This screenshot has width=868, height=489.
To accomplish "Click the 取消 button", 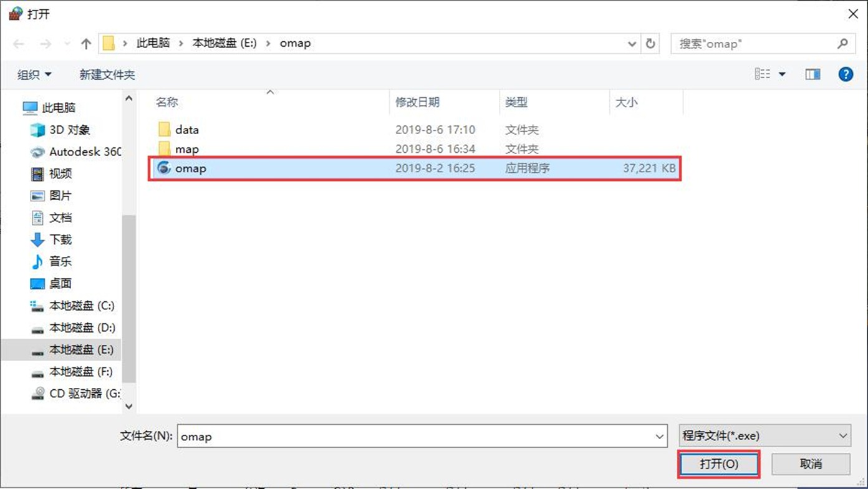I will coord(811,464).
